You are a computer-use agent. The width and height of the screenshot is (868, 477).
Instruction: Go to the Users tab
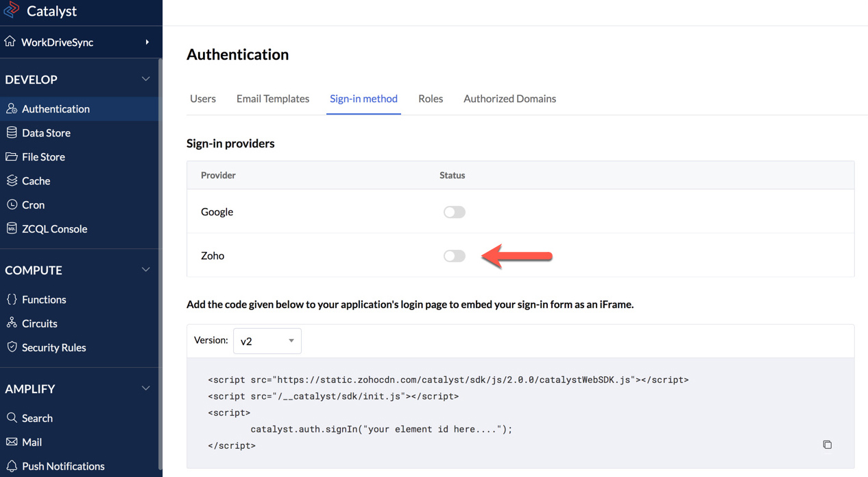[x=202, y=98]
